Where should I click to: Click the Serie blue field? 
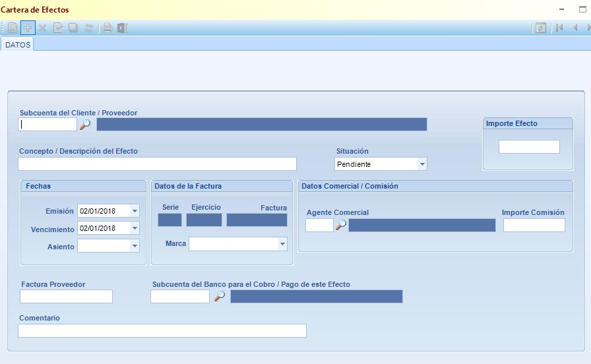tap(170, 220)
